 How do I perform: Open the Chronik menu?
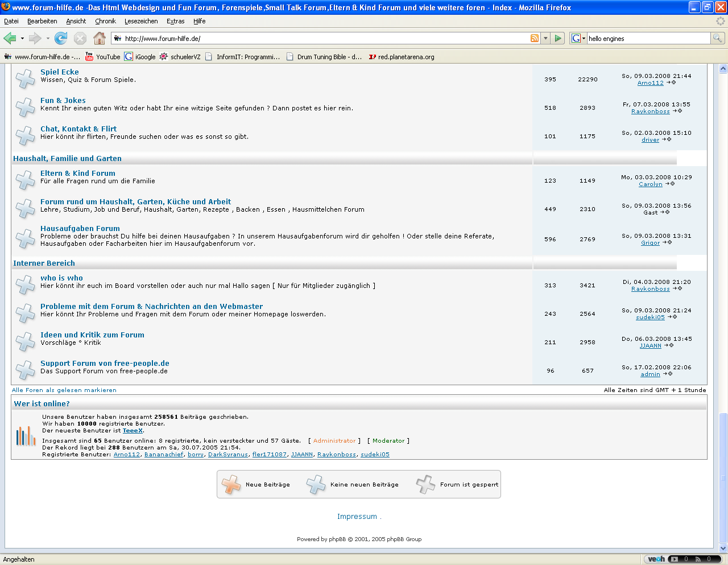105,21
